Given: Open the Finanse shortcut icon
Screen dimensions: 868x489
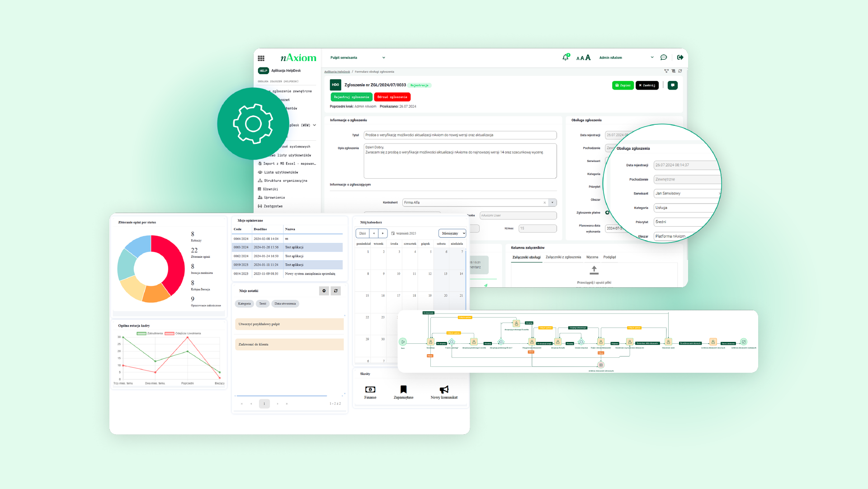Looking at the screenshot, I should (370, 390).
